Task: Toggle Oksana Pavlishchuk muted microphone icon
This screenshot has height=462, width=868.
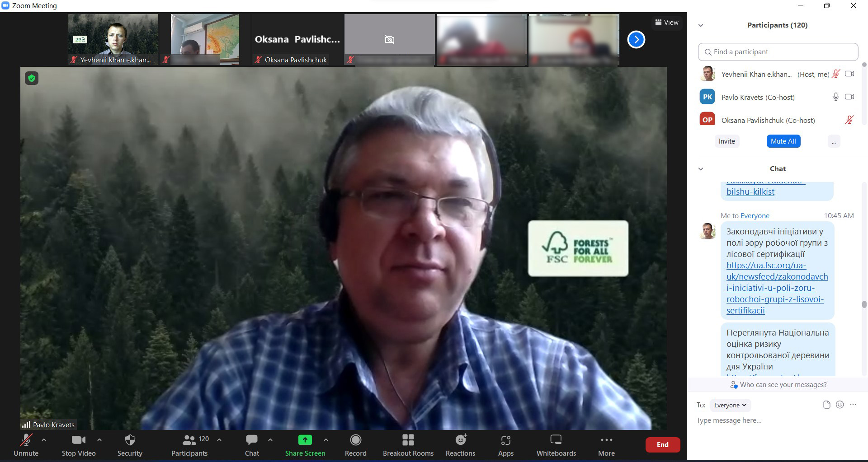Action: pos(849,120)
